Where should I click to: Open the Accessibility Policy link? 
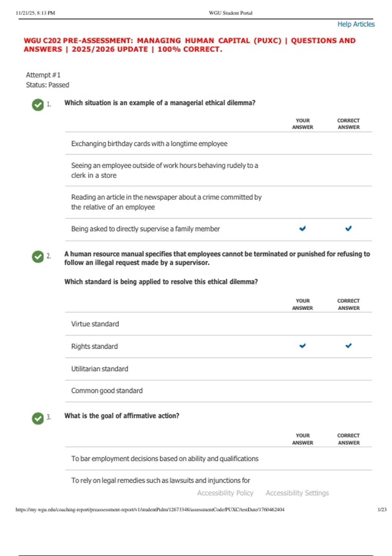click(225, 493)
